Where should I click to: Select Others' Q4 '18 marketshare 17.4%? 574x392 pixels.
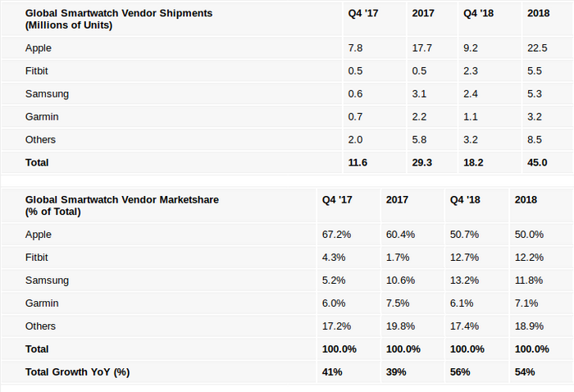click(464, 326)
